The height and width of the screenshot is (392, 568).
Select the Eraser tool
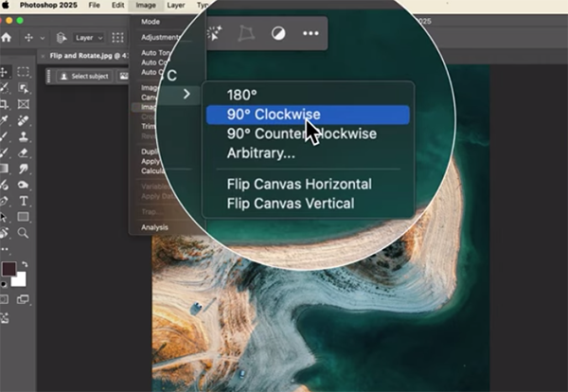coord(23,152)
